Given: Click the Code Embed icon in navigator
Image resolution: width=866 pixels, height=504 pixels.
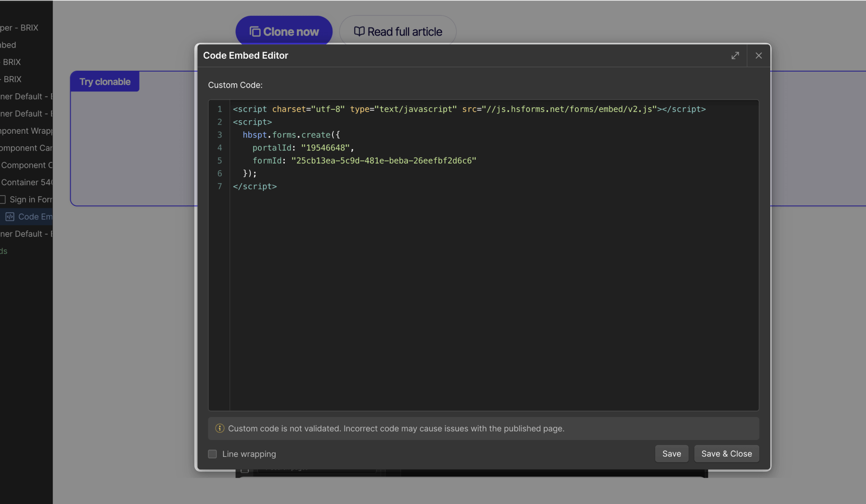Looking at the screenshot, I should [10, 217].
